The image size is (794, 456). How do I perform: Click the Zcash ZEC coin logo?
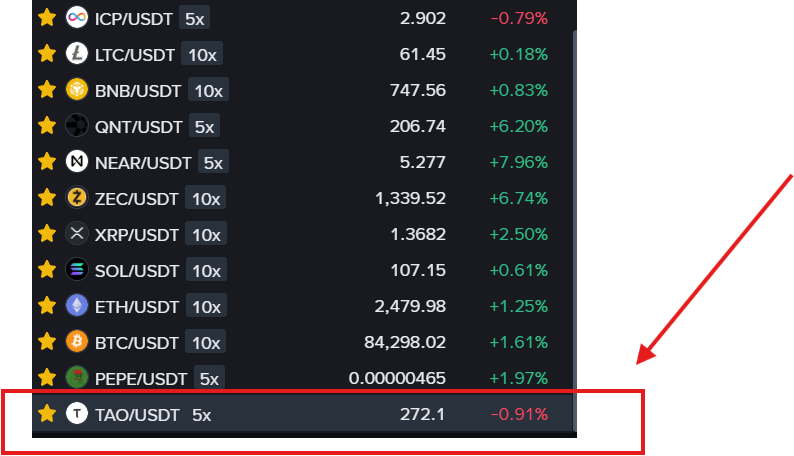77,197
